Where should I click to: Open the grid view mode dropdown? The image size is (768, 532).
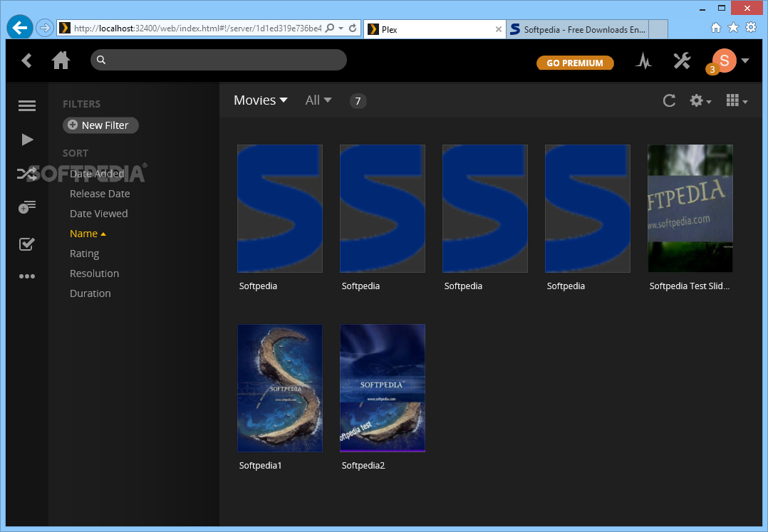point(737,100)
